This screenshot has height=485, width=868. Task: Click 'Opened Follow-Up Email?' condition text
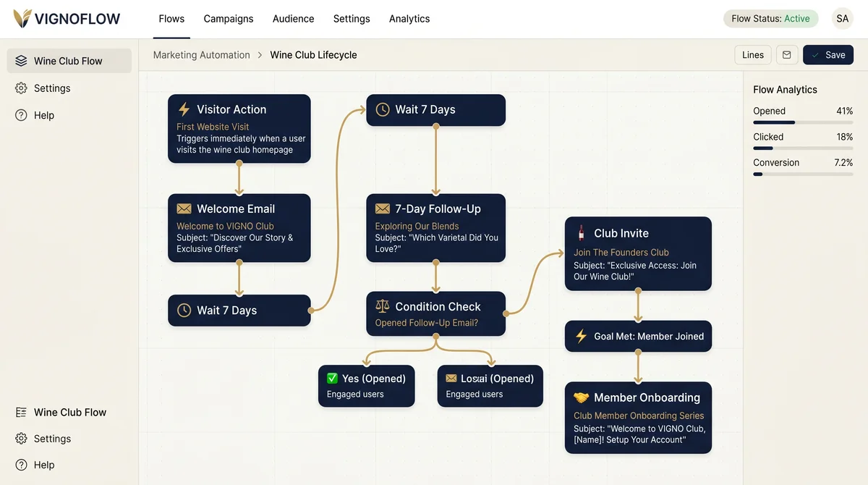click(x=426, y=323)
